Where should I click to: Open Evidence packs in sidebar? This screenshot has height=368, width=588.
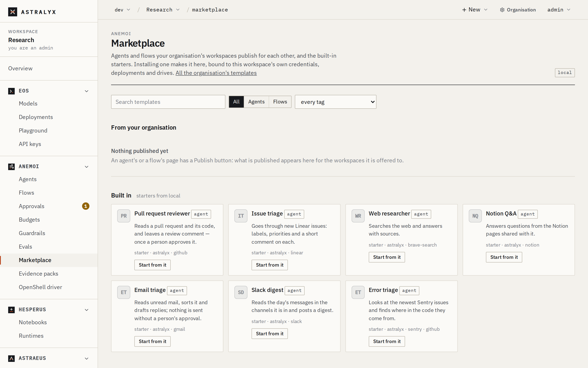click(x=49, y=274)
